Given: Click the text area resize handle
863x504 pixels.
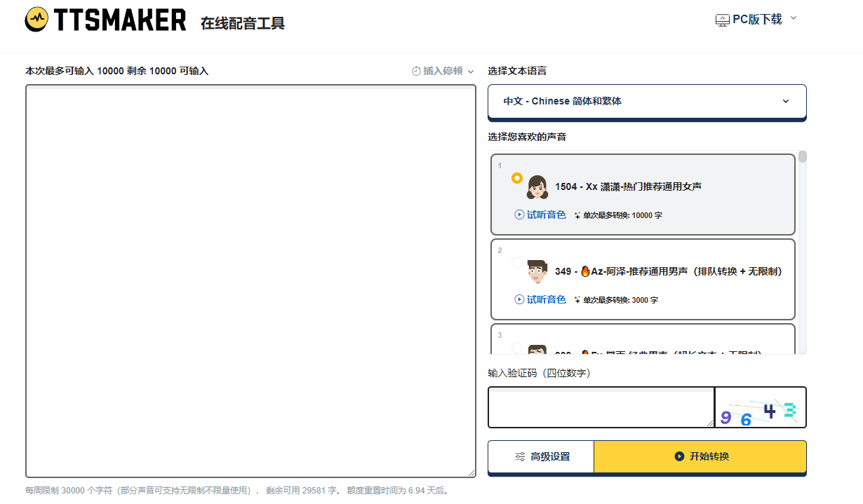Looking at the screenshot, I should (x=471, y=472).
